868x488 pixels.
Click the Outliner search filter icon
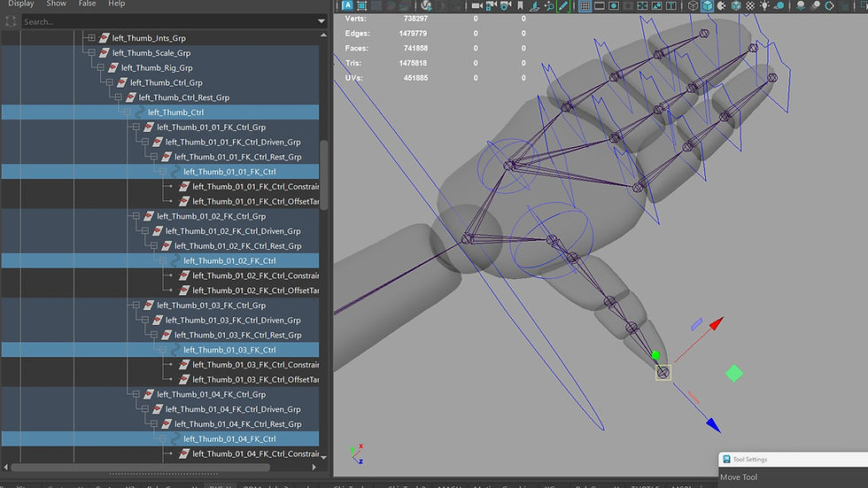click(x=11, y=21)
